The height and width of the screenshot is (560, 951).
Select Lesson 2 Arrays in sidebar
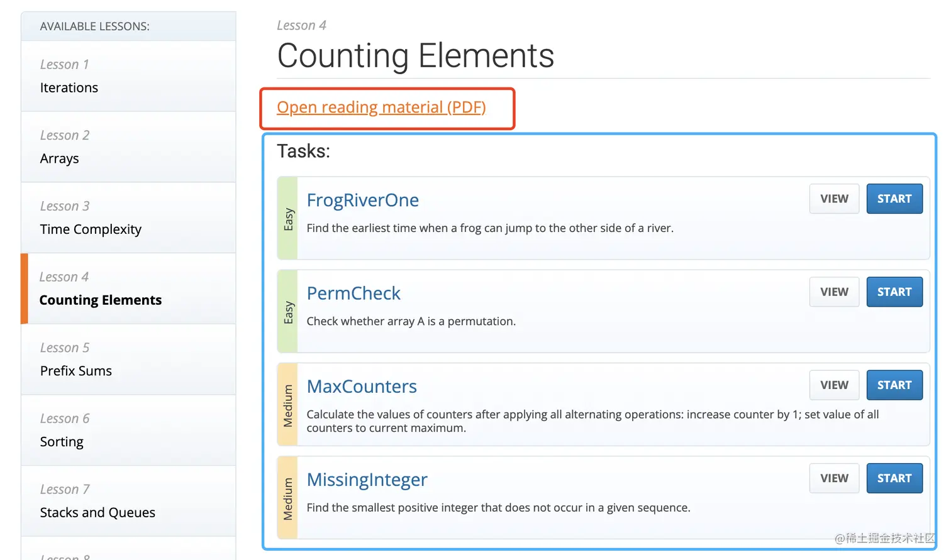pos(128,147)
